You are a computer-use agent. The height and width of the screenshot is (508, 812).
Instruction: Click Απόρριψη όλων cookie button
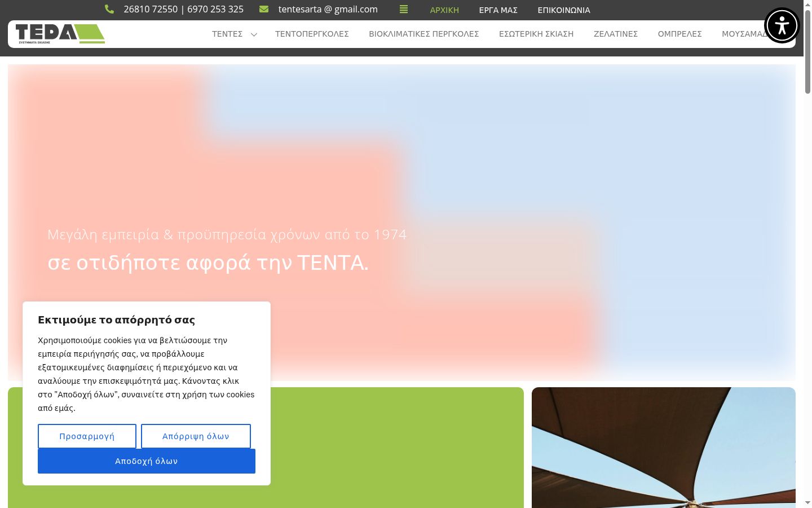[196, 436]
